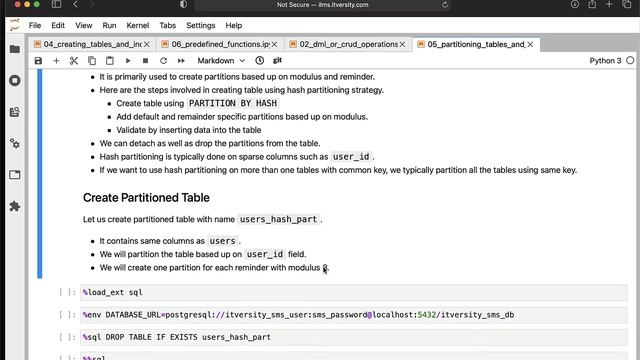Open the File menu

(x=35, y=25)
